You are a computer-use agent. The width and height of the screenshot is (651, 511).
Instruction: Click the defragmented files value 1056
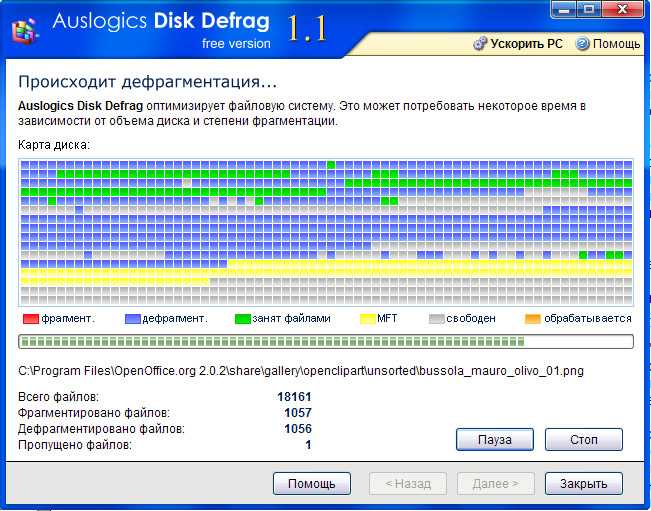(298, 429)
